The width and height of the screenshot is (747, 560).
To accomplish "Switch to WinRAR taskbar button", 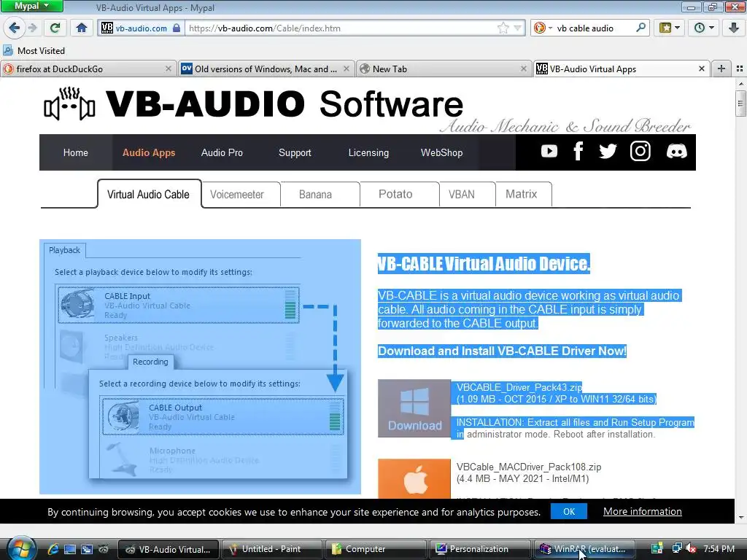I will click(x=584, y=549).
